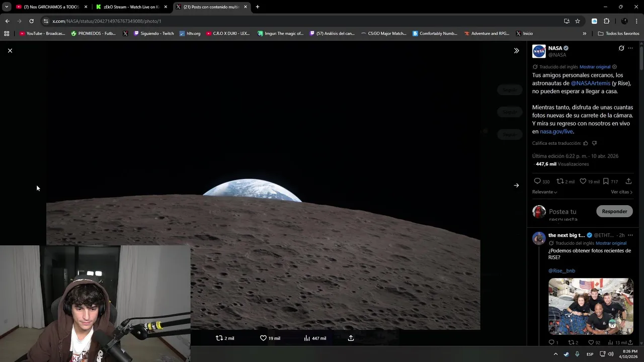The width and height of the screenshot is (644, 362).
Task: Open a new browser tab
Action: click(x=258, y=7)
